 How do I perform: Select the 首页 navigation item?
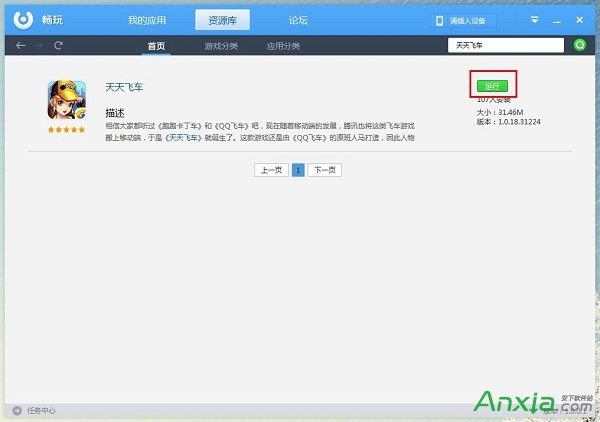coord(156,46)
